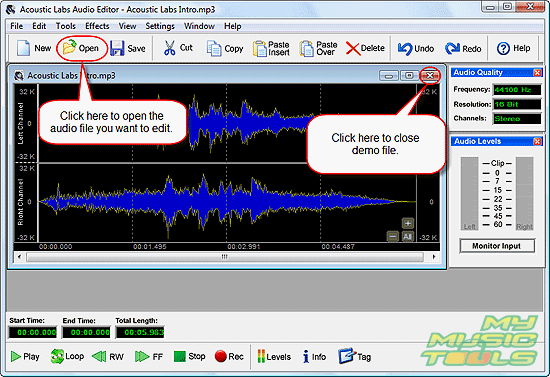Screen dimensions: 550x377
Task: Show entire waveform with All button
Action: (x=408, y=236)
